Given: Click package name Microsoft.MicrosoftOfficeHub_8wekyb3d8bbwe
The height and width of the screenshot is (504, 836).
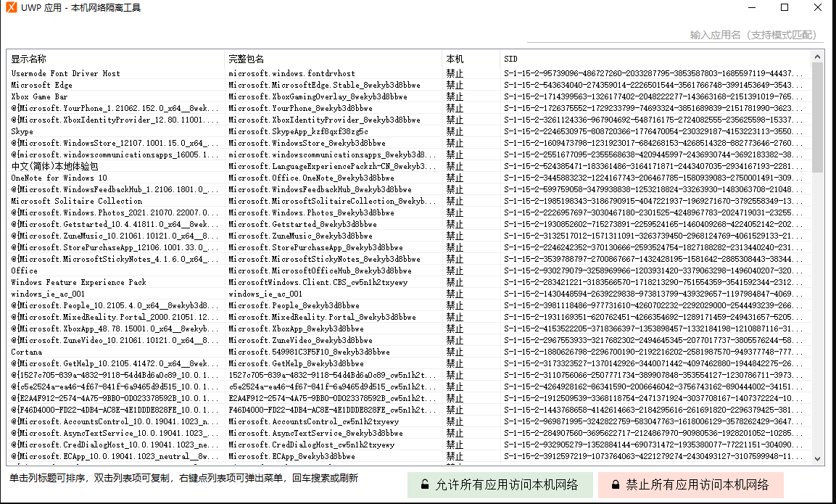Looking at the screenshot, I should tap(320, 270).
